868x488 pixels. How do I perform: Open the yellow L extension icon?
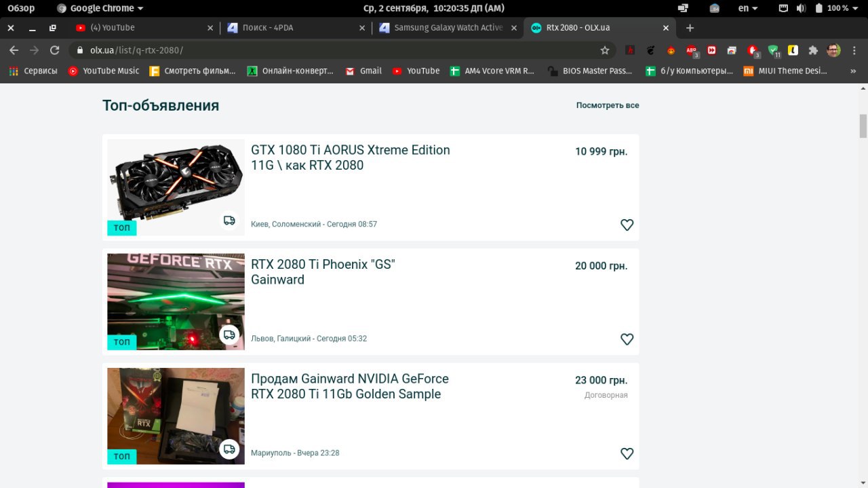[x=793, y=50]
